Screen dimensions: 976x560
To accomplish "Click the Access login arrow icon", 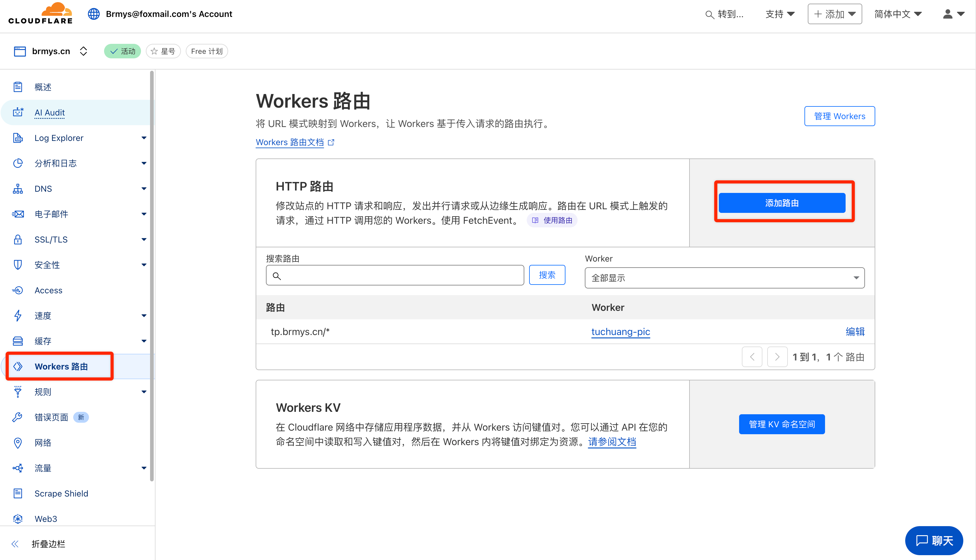I will 18,290.
